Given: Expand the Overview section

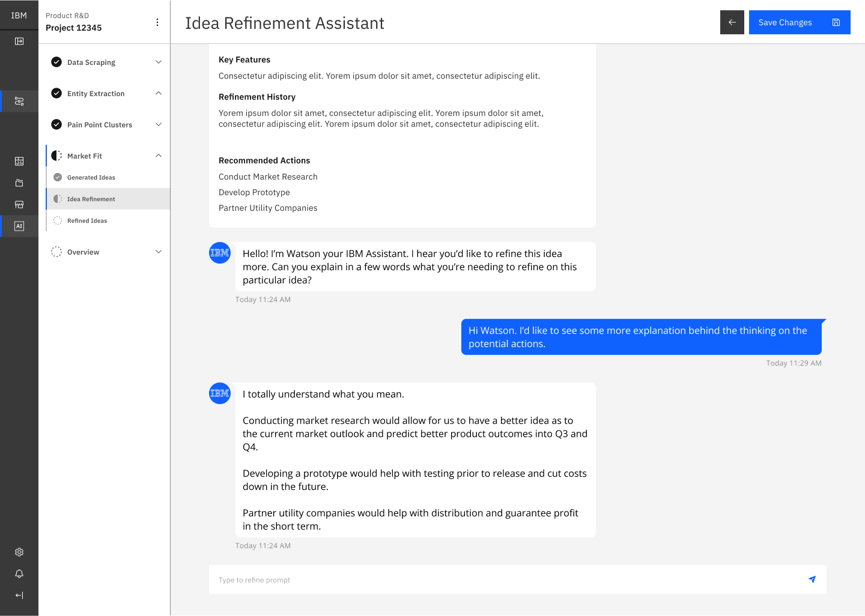Looking at the screenshot, I should (x=158, y=252).
